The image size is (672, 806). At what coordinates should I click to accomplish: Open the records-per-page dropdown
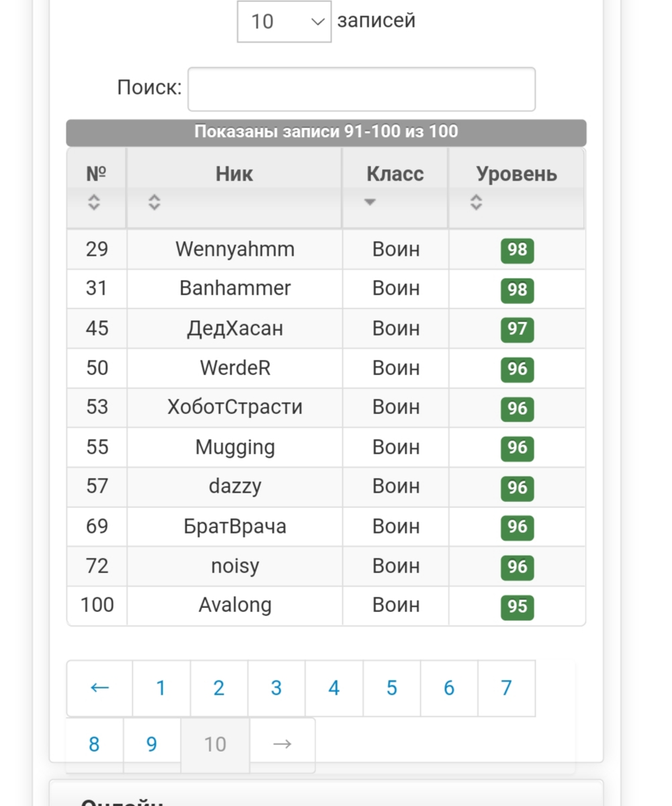coord(284,21)
